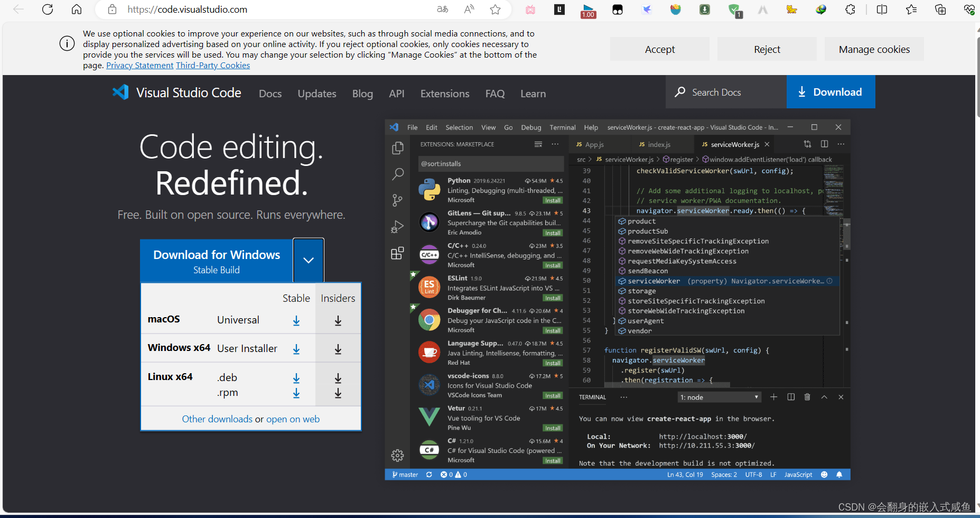This screenshot has width=980, height=518.
Task: Download Linux x64 .rpm Stable package
Action: tap(296, 393)
